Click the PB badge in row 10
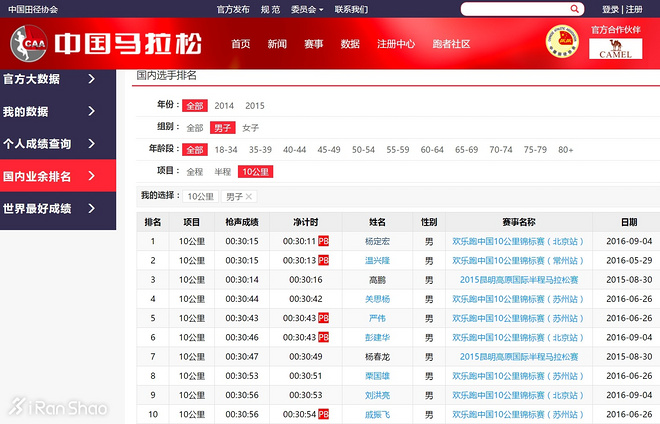 (x=323, y=414)
